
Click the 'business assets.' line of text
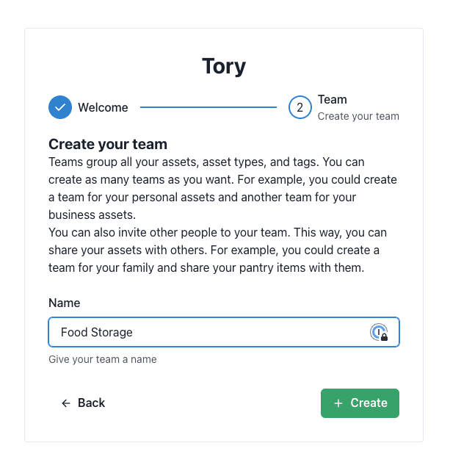tap(92, 215)
